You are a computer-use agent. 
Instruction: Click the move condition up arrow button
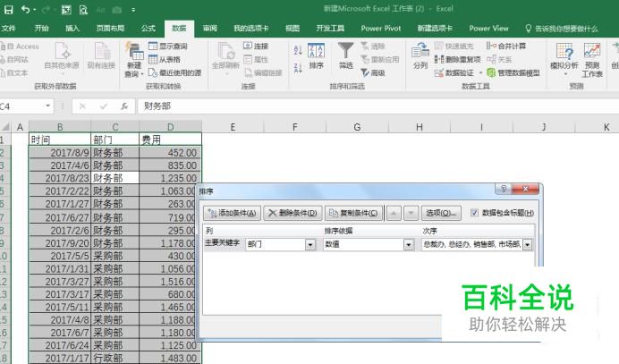[394, 213]
